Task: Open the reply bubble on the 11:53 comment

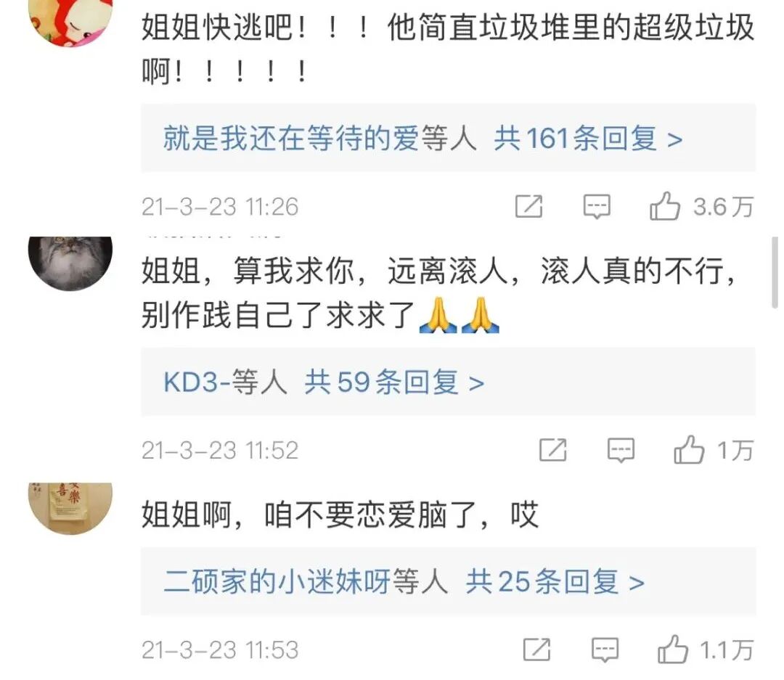Action: point(605,650)
